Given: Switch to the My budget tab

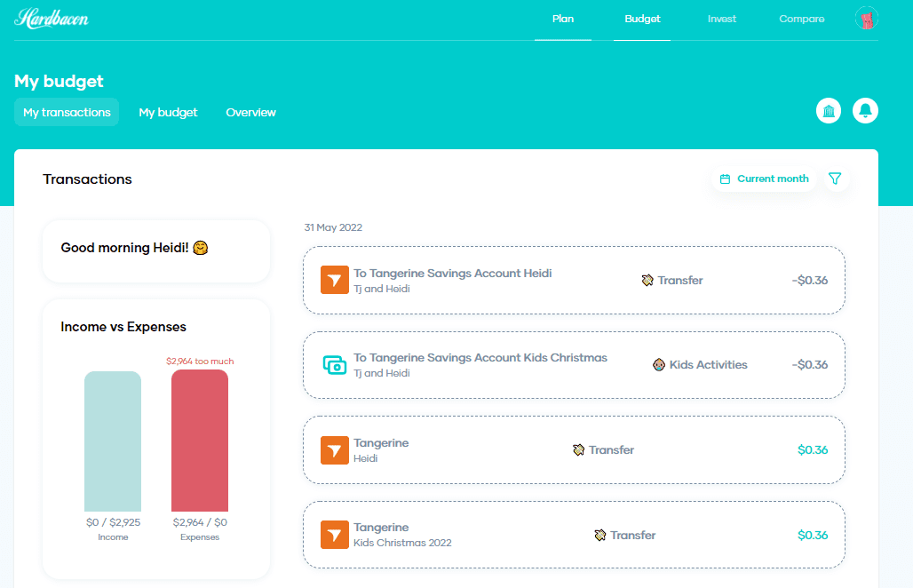Looking at the screenshot, I should 168,113.
